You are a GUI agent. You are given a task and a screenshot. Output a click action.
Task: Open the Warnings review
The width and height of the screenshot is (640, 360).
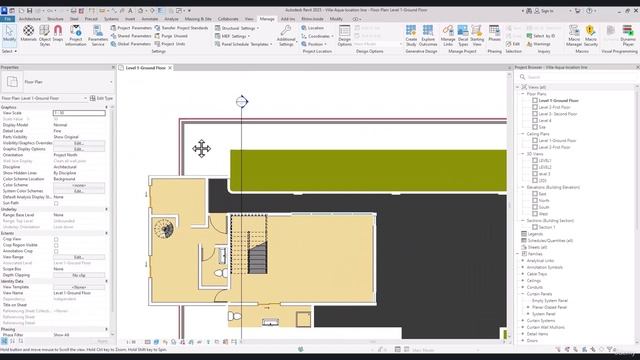click(538, 44)
